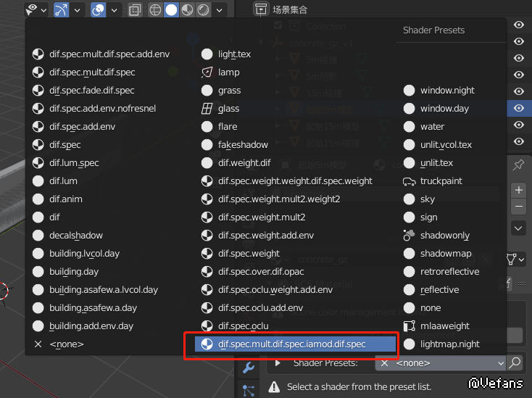Toggle the viewport overlays button
The height and width of the screenshot is (398, 532).
click(98, 10)
